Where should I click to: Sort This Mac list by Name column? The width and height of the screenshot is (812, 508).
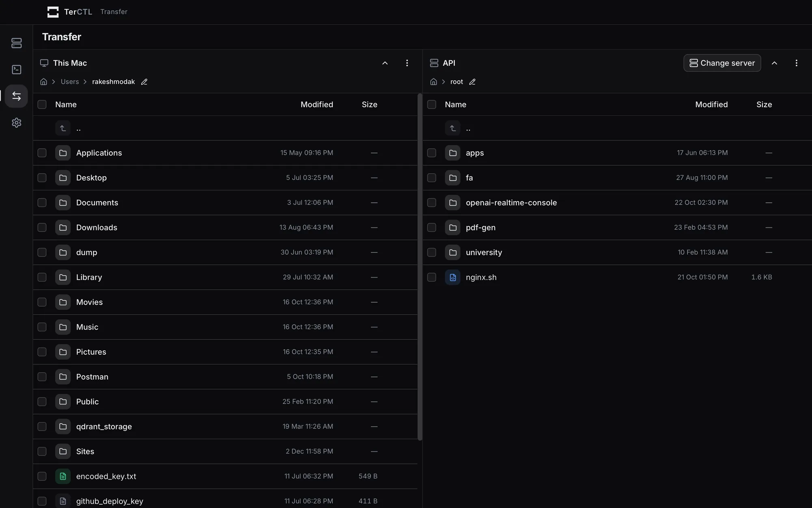click(66, 104)
